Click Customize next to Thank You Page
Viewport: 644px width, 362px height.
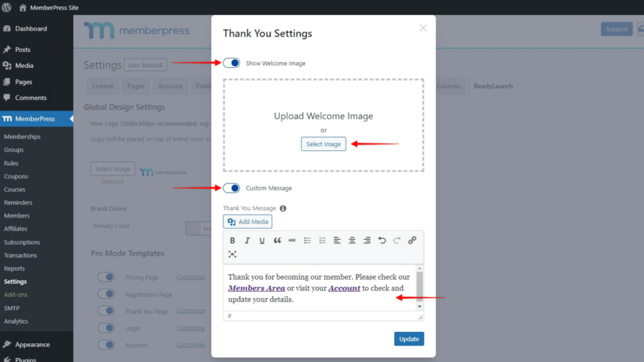pos(191,310)
